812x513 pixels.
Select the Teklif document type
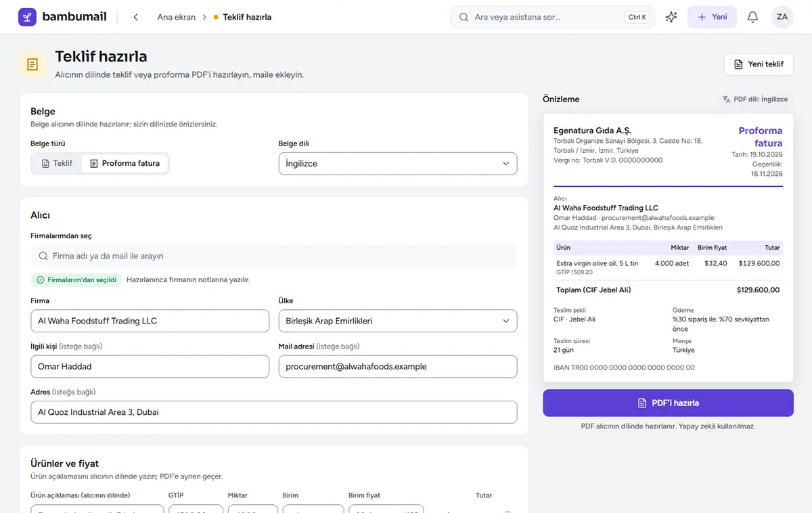tap(57, 163)
